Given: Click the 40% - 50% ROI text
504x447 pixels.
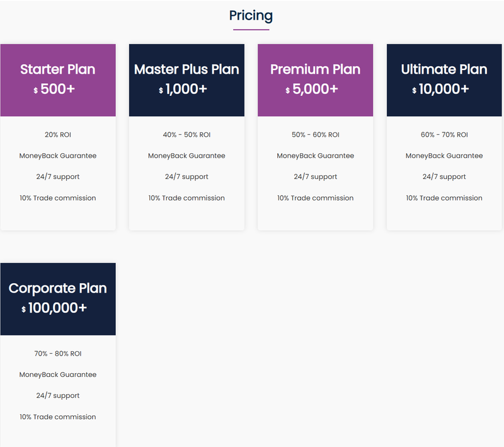Looking at the screenshot, I should point(186,135).
